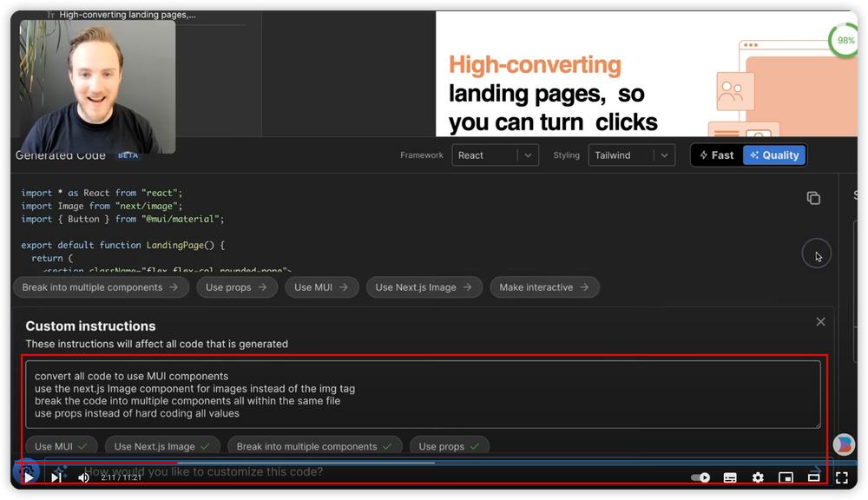This screenshot has height=500, width=868.
Task: Click Break into multiple components suggestion
Action: (x=101, y=287)
